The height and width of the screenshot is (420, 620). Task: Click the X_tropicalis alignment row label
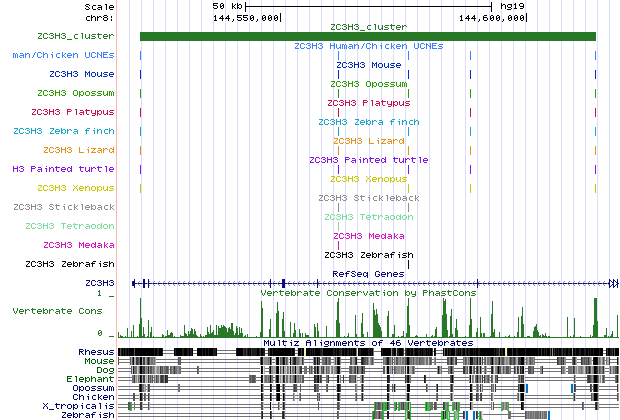[x=79, y=406]
